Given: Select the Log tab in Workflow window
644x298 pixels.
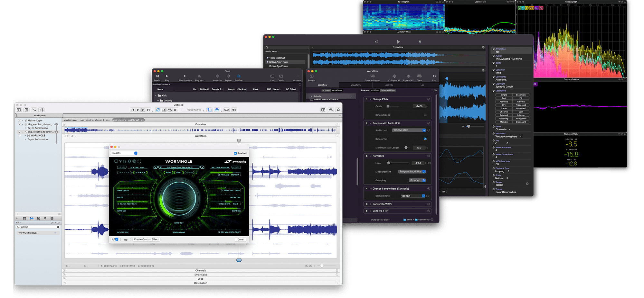Looking at the screenshot, I should [422, 85].
